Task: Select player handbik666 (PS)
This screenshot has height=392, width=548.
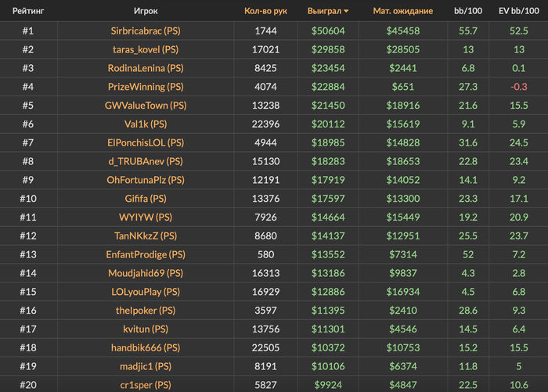Action: point(146,348)
